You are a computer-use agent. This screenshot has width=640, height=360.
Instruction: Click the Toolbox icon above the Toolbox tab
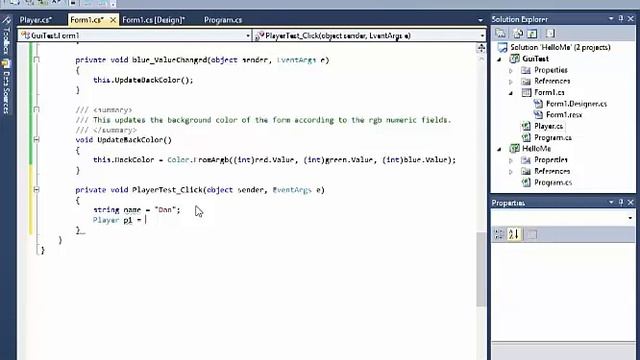(6, 20)
